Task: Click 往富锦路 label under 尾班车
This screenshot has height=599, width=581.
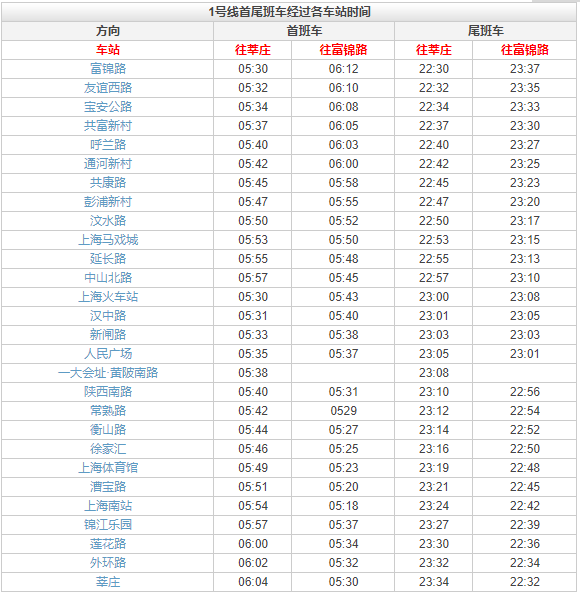Action: [x=524, y=50]
